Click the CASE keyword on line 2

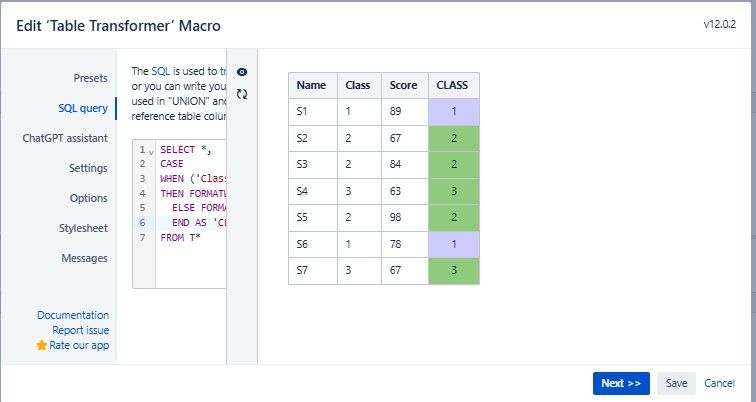pyautogui.click(x=172, y=164)
